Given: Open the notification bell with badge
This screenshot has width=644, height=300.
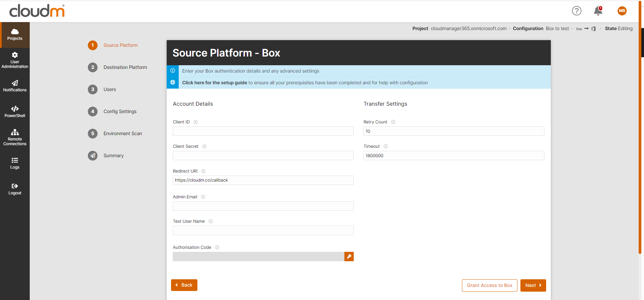Looking at the screenshot, I should tap(598, 11).
